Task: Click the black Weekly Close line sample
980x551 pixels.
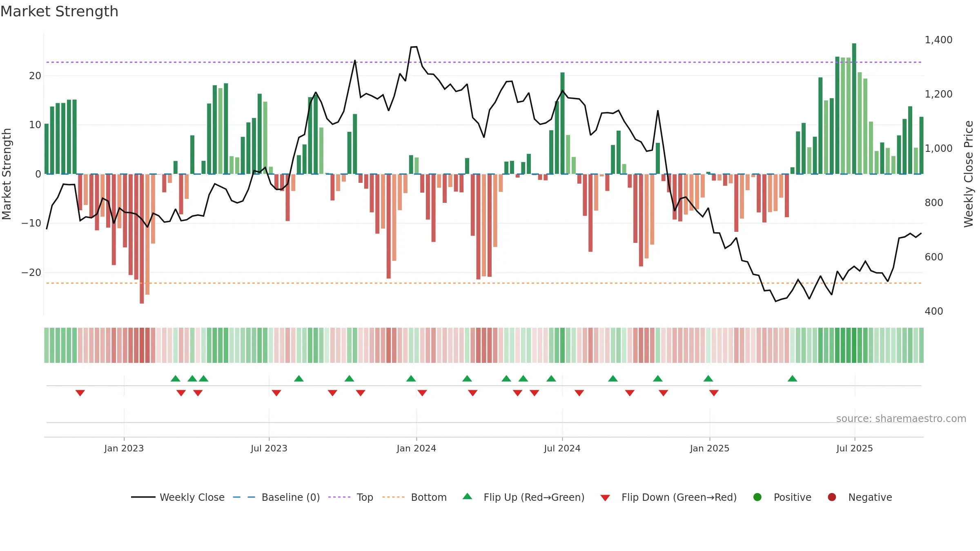Action: point(143,497)
